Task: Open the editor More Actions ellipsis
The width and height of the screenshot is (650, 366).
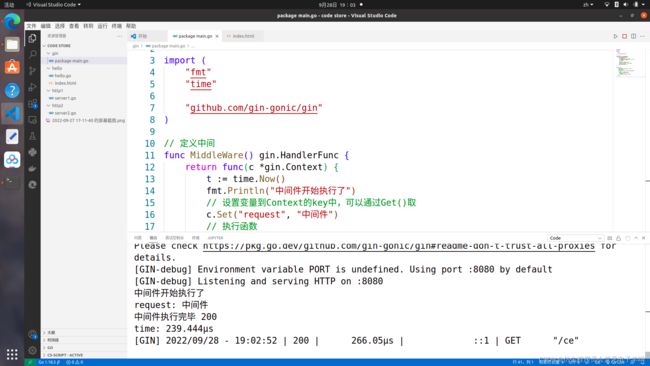Action: click(643, 36)
